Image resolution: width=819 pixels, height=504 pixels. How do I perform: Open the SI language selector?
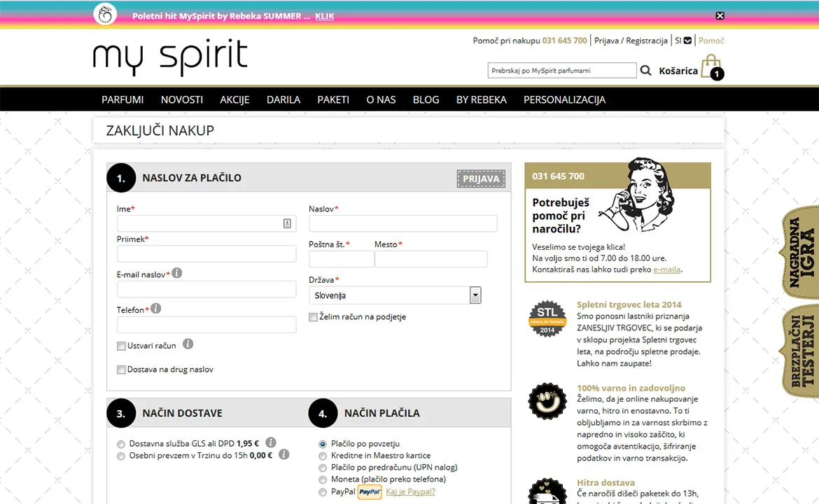click(682, 40)
